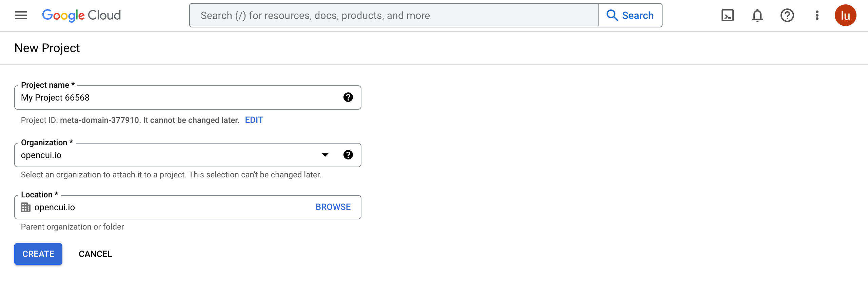The width and height of the screenshot is (868, 281).
Task: Show help for Project name field
Action: pyautogui.click(x=348, y=98)
